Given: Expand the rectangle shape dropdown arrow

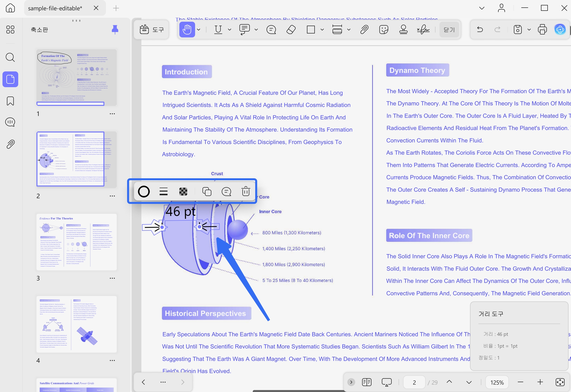Looking at the screenshot, I should point(322,30).
